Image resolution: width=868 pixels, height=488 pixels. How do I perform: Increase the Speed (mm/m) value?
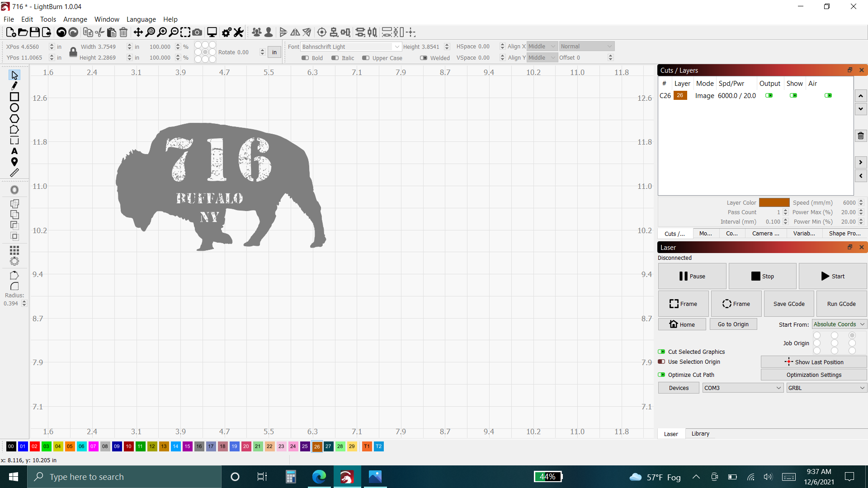(861, 201)
